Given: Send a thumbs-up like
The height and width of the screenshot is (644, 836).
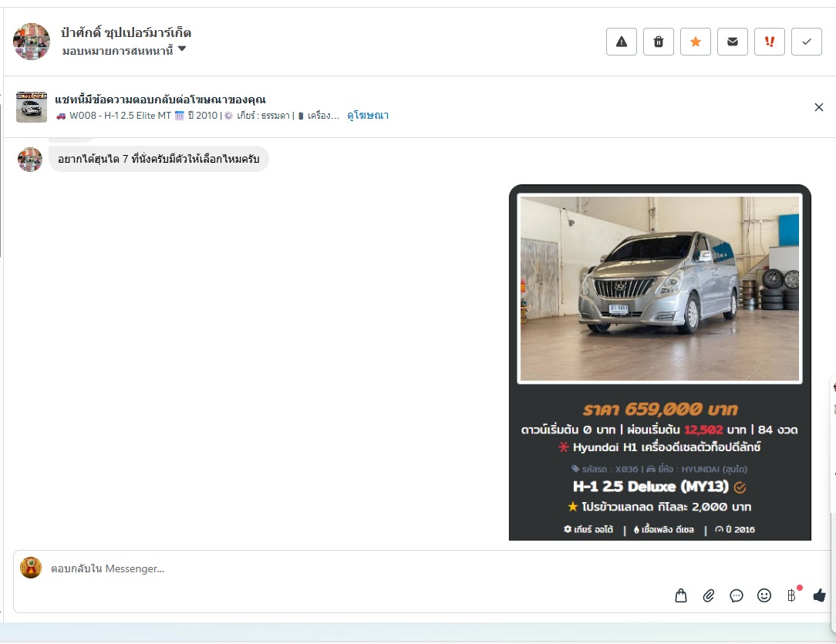Looking at the screenshot, I should coord(820,595).
